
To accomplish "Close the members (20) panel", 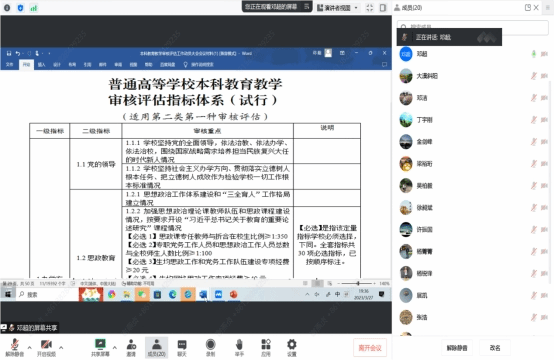I will tap(536, 7).
